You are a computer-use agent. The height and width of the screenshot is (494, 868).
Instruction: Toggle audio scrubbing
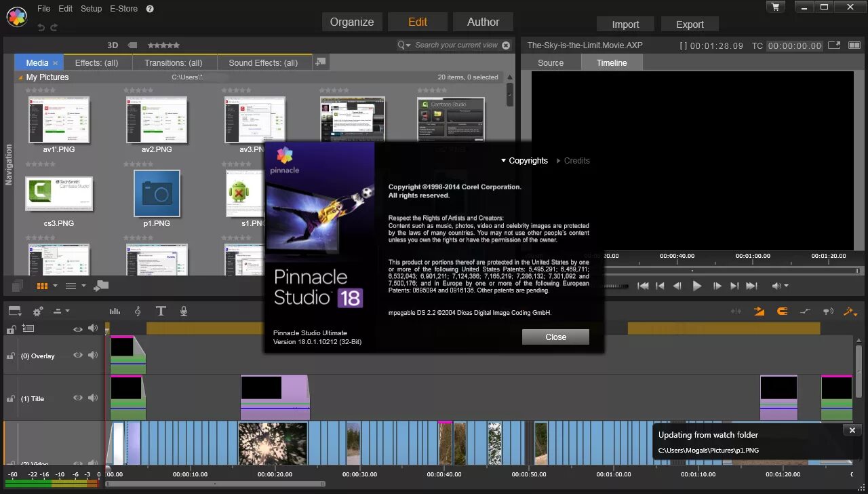827,311
